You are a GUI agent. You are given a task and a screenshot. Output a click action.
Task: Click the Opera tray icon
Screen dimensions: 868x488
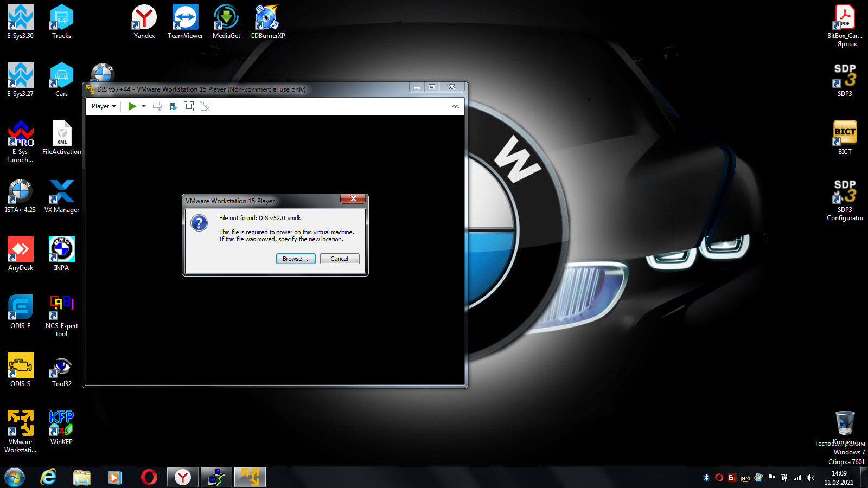(719, 478)
